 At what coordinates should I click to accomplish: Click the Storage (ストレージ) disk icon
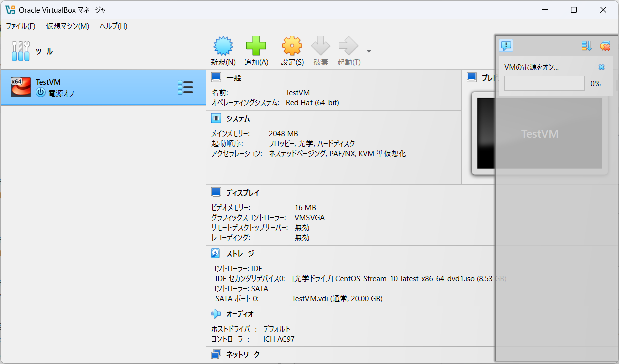[216, 253]
